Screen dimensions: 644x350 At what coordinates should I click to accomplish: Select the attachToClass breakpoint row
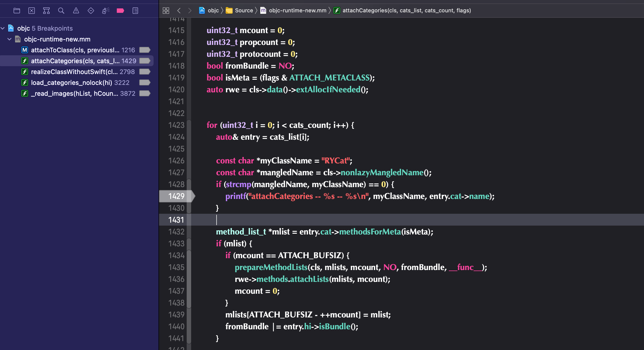[x=77, y=50]
